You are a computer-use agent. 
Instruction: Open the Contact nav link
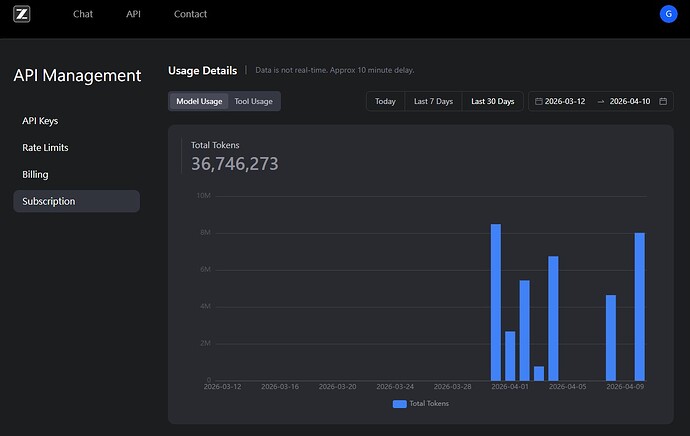(x=190, y=14)
